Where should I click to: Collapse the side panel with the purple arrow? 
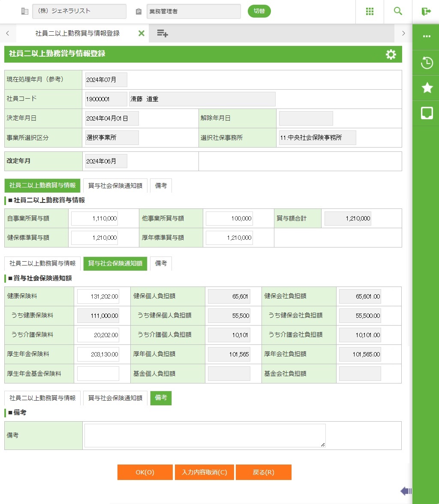(x=406, y=491)
